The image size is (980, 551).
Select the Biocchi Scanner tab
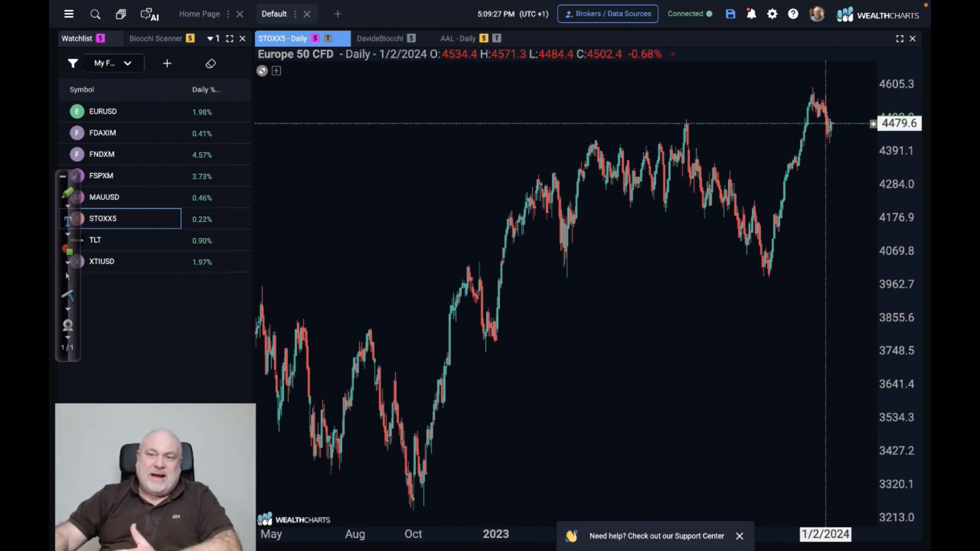point(156,38)
